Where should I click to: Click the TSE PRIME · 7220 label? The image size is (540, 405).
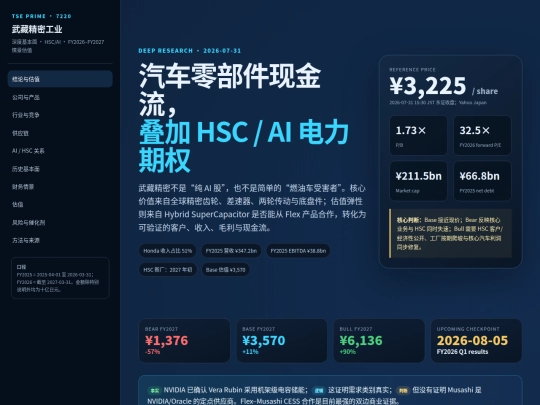point(41,16)
